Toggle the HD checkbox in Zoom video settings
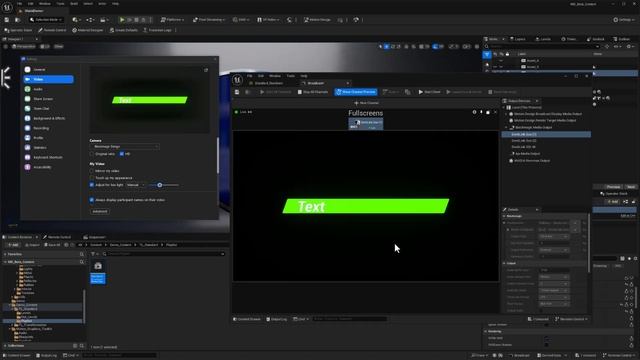Viewport: 640px width, 360px height. [x=122, y=154]
